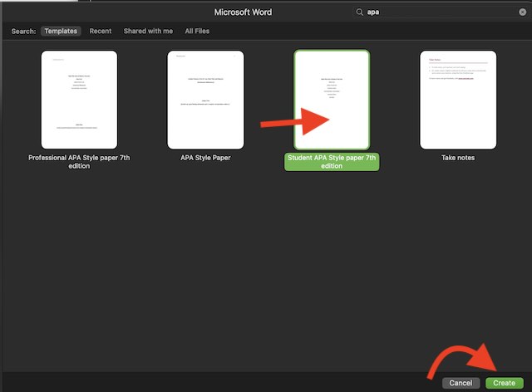The height and width of the screenshot is (392, 532).
Task: Select the Take notes template thumbnail
Action: tap(458, 100)
